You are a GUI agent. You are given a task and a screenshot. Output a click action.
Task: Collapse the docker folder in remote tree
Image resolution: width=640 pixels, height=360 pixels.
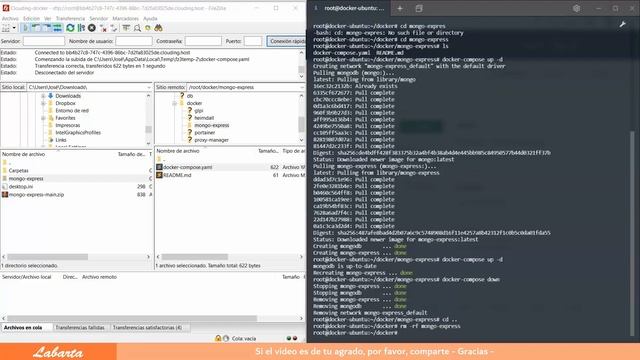(174, 103)
